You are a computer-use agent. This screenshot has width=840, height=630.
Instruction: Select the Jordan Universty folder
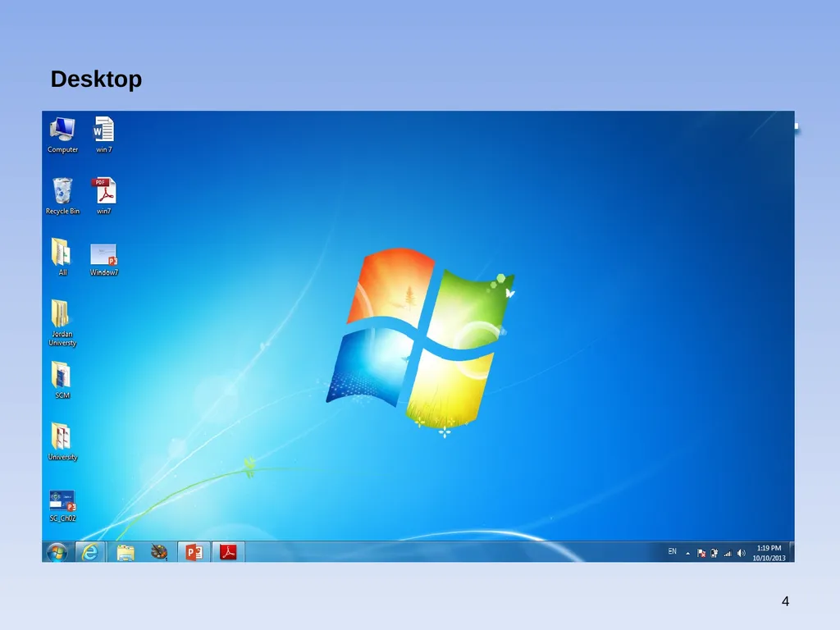(x=62, y=323)
